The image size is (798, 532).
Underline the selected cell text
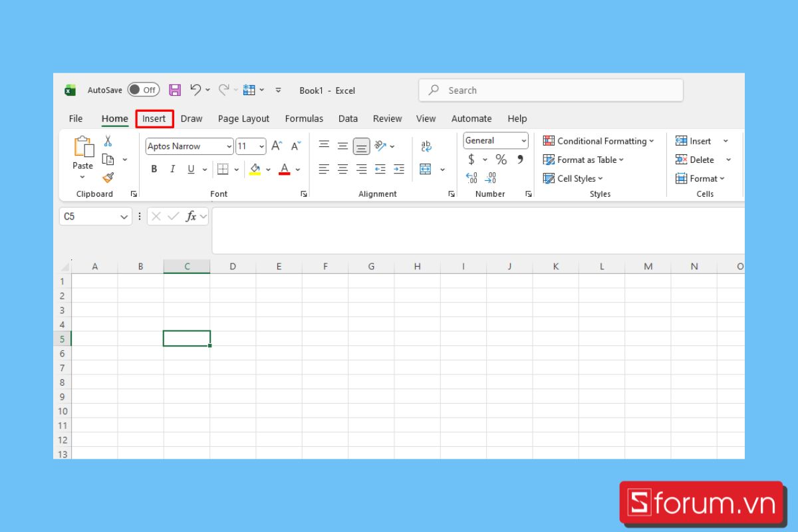click(x=191, y=169)
